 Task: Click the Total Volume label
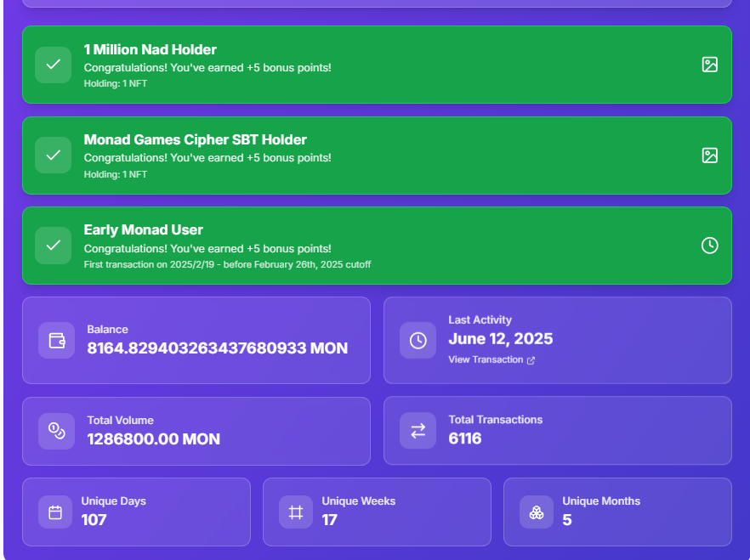point(120,421)
